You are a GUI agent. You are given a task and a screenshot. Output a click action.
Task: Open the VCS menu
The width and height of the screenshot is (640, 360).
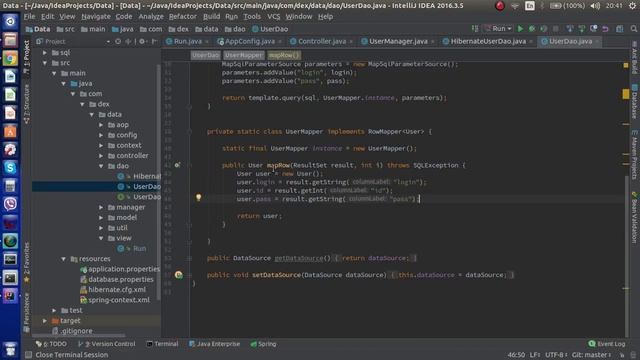(x=273, y=17)
